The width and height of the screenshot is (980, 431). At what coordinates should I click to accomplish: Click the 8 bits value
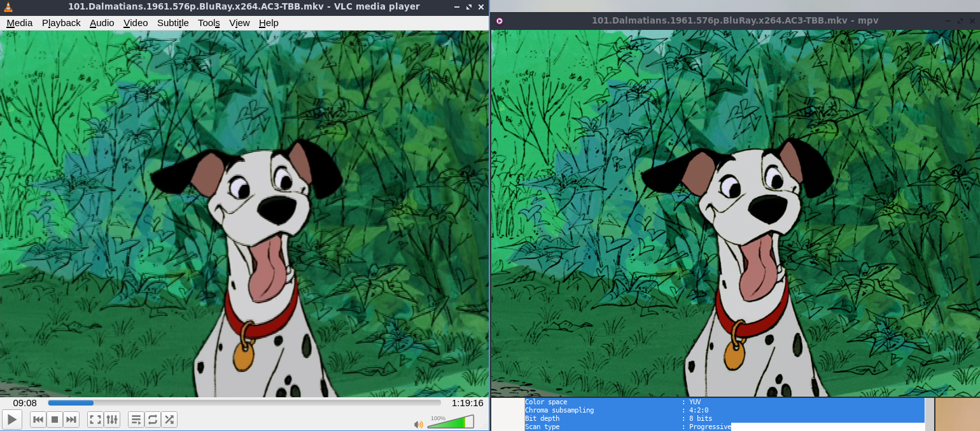coord(701,419)
